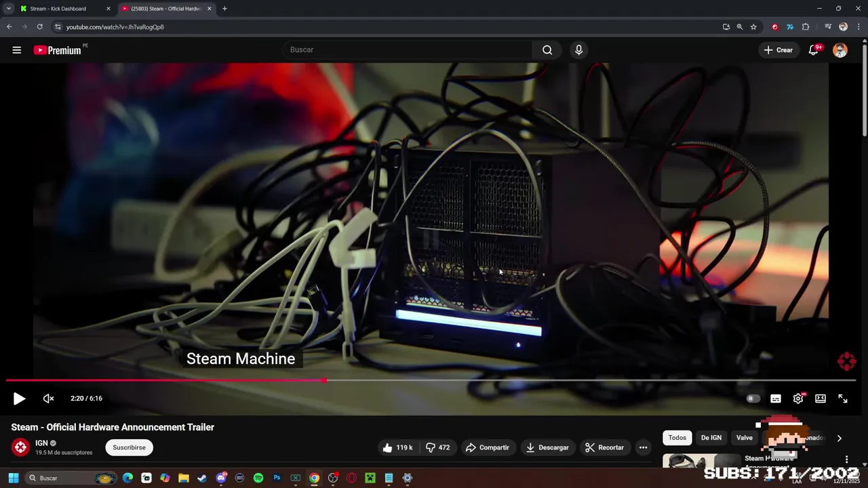Play the paused video
Screen dimensions: 868x488
click(19, 399)
